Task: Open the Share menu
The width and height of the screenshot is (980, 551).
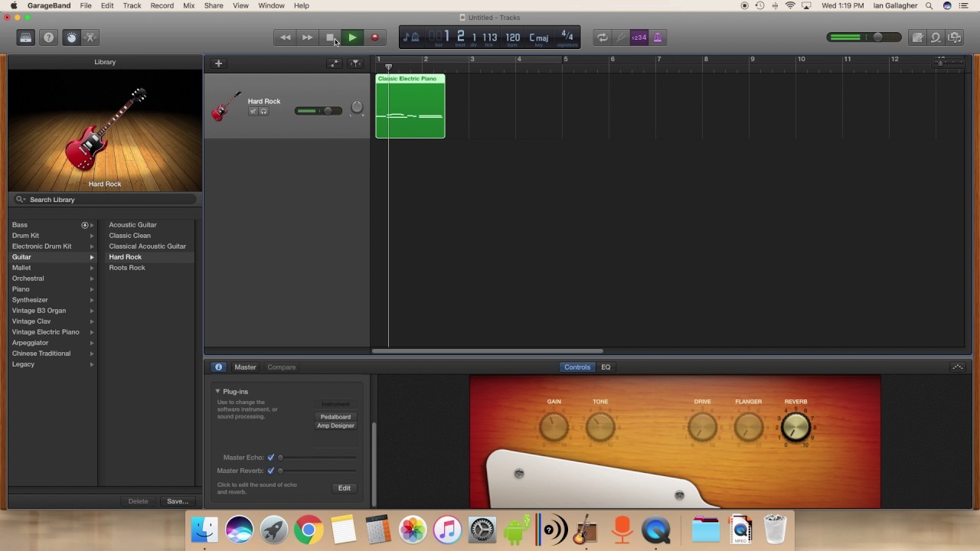Action: pos(214,5)
